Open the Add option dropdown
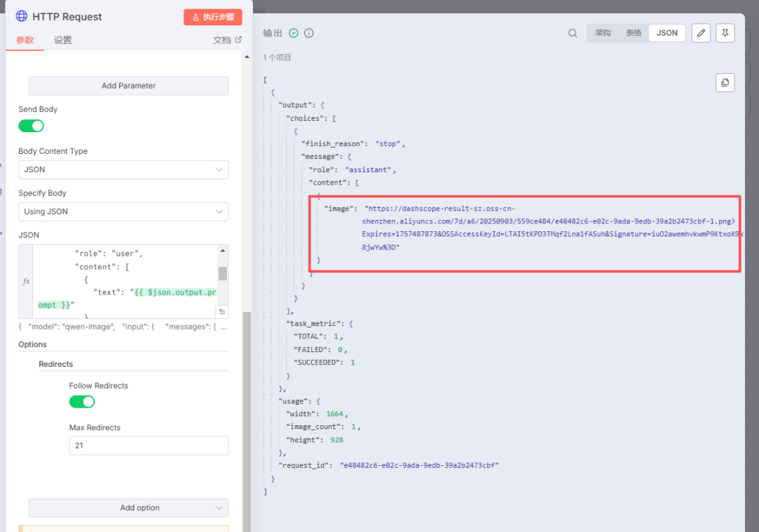759x532 pixels. pyautogui.click(x=129, y=508)
